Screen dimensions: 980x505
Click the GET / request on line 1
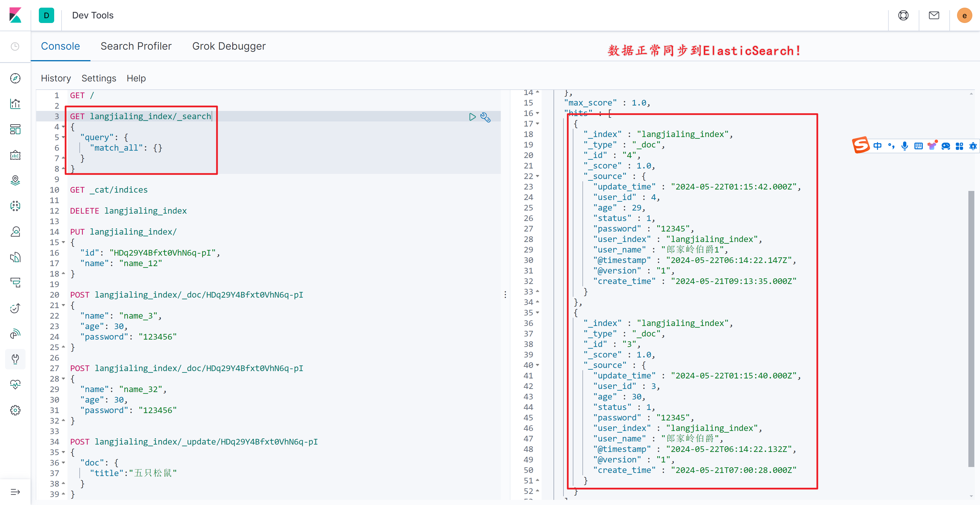[82, 95]
